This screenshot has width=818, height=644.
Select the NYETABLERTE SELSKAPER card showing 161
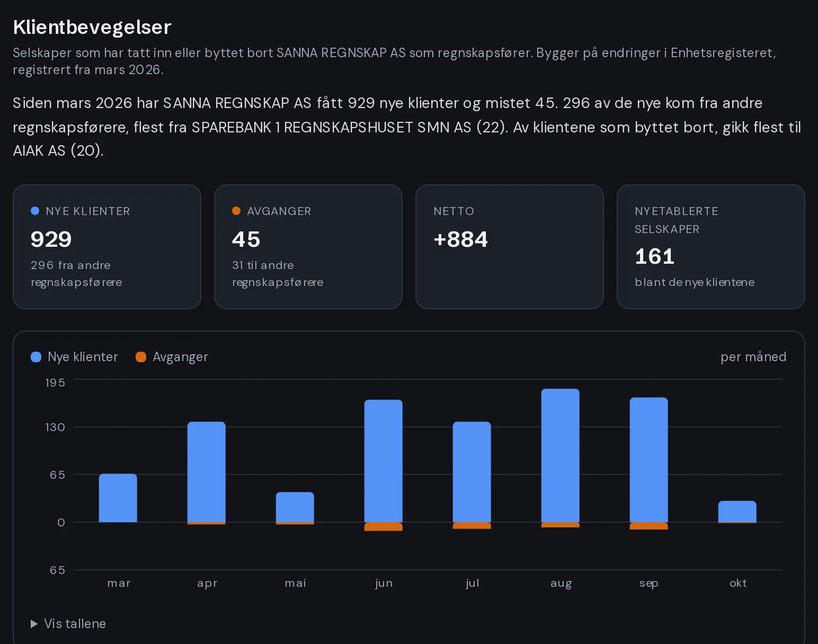pyautogui.click(x=711, y=247)
